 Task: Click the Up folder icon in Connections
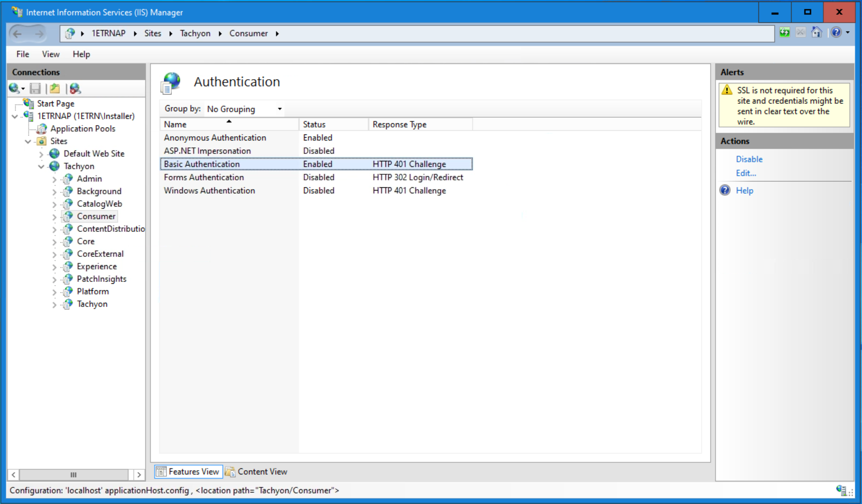pyautogui.click(x=55, y=89)
